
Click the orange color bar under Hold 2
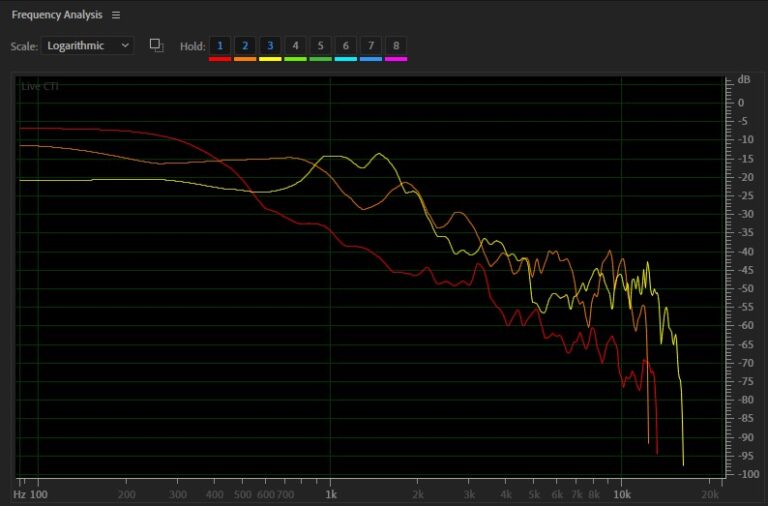pos(245,59)
